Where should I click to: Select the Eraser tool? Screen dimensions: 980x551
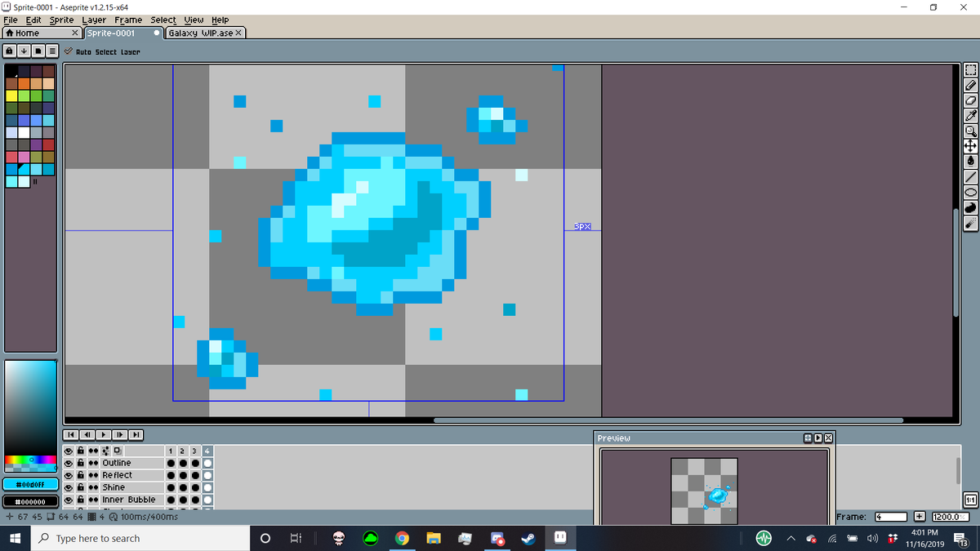pos(971,100)
